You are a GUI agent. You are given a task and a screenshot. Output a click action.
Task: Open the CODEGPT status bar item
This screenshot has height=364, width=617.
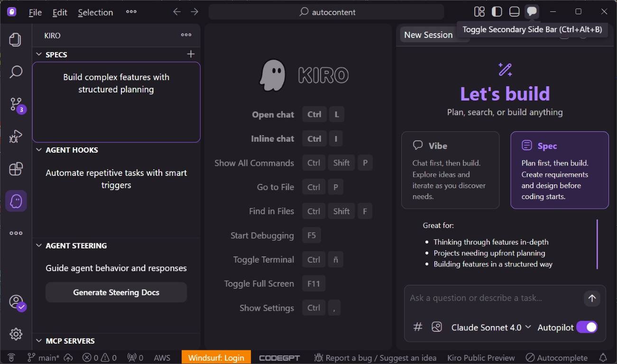279,358
